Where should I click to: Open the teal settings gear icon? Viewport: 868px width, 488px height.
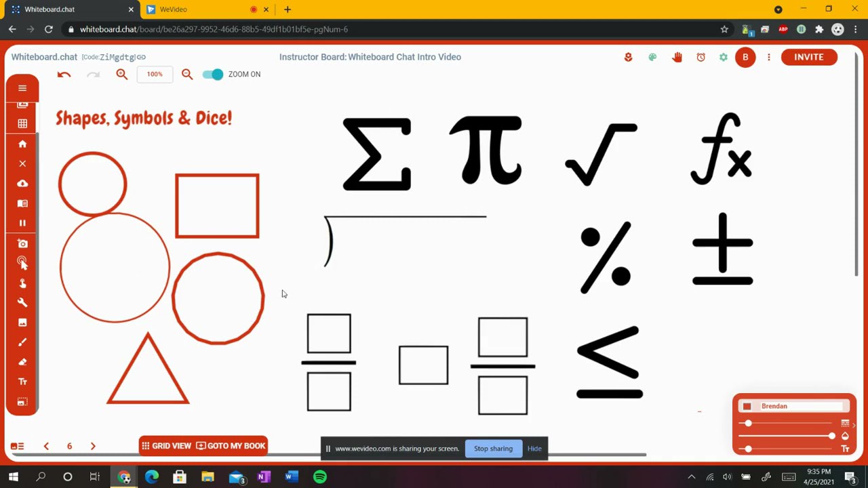pyautogui.click(x=724, y=57)
